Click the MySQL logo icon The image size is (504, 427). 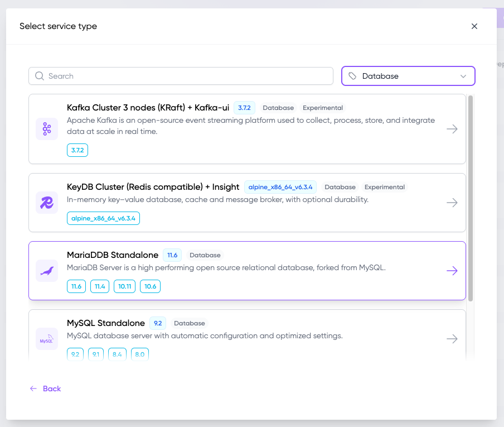click(x=47, y=339)
